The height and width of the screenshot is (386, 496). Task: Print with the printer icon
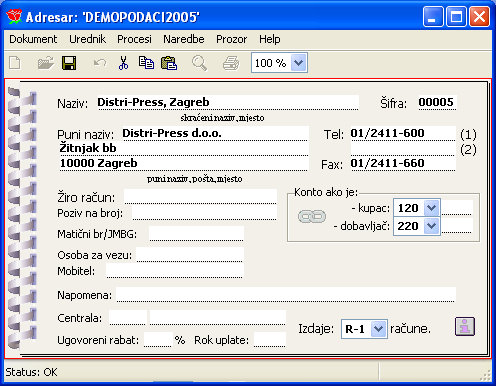[231, 63]
